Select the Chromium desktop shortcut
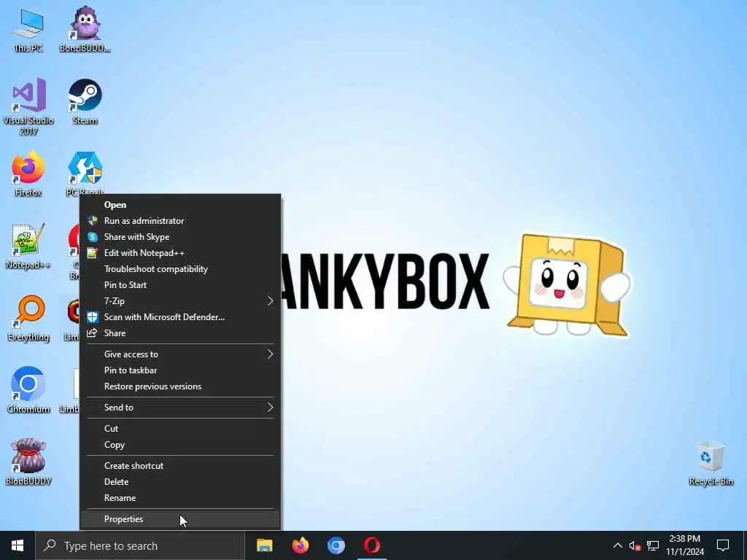This screenshot has height=560, width=747. pos(28,391)
